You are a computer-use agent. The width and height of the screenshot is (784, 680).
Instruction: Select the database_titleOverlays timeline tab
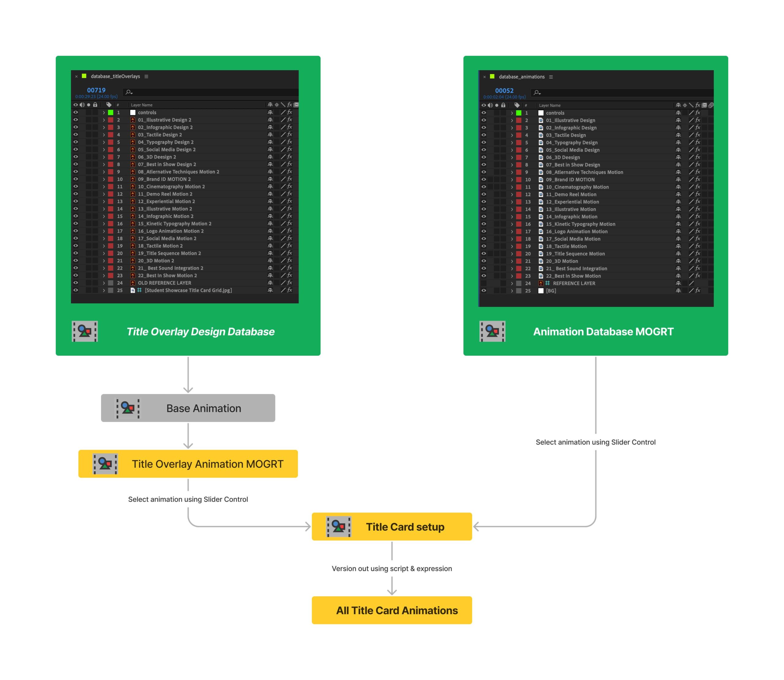pos(115,77)
